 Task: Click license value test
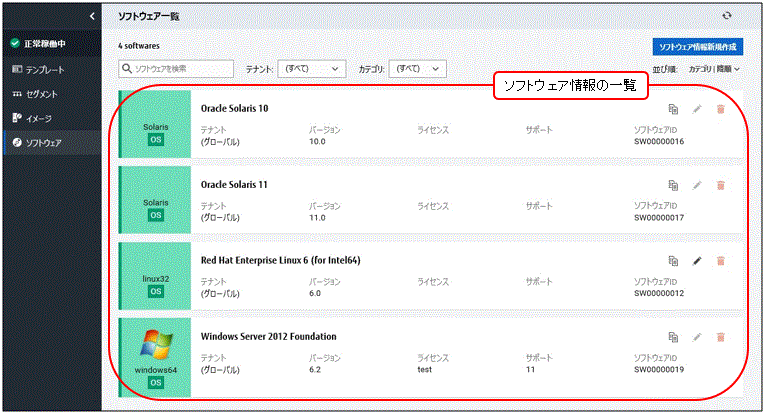[425, 370]
